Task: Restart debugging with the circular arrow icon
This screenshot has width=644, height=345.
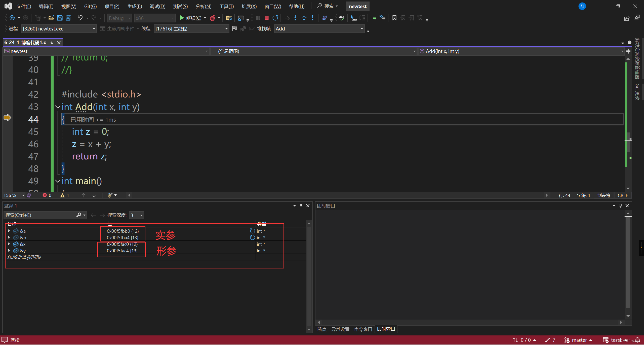Action: (x=275, y=18)
